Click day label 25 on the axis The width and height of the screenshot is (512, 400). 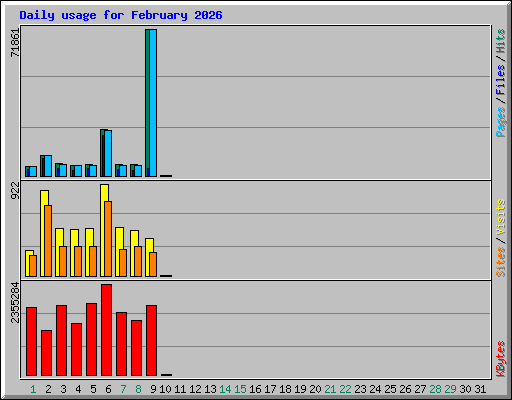click(x=390, y=389)
